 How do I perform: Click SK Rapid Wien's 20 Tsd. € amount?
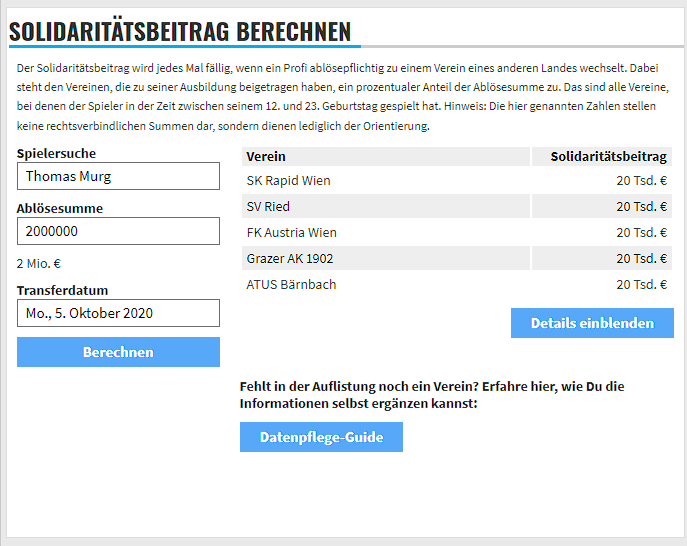[x=641, y=181]
